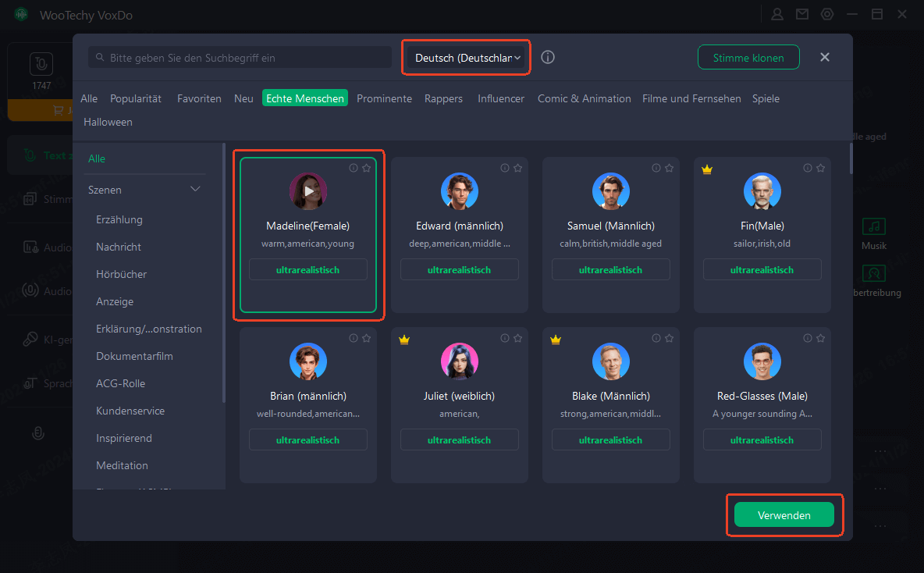924x573 pixels.
Task: Toggle favorite star on Samuel voice card
Action: 669,168
